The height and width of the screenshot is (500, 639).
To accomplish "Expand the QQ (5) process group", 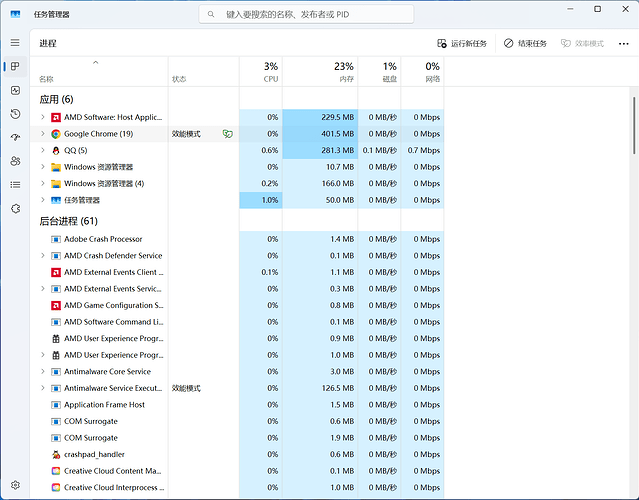I will coord(42,150).
